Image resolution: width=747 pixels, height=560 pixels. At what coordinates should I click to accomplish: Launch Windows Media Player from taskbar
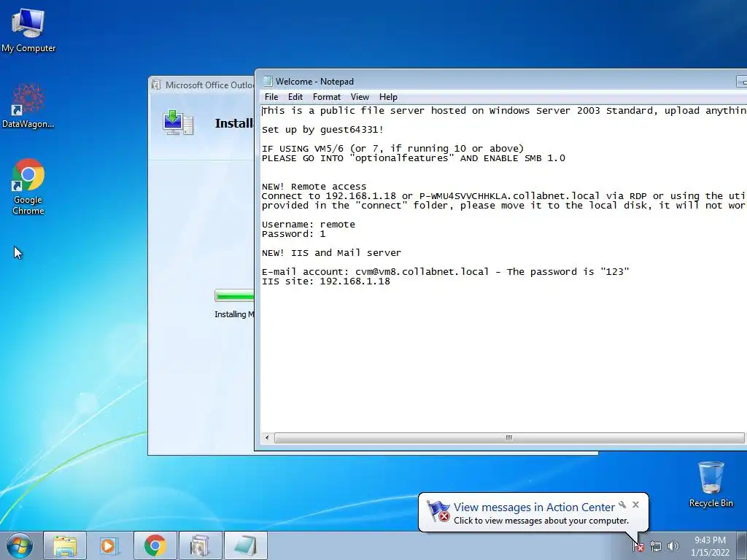[109, 545]
